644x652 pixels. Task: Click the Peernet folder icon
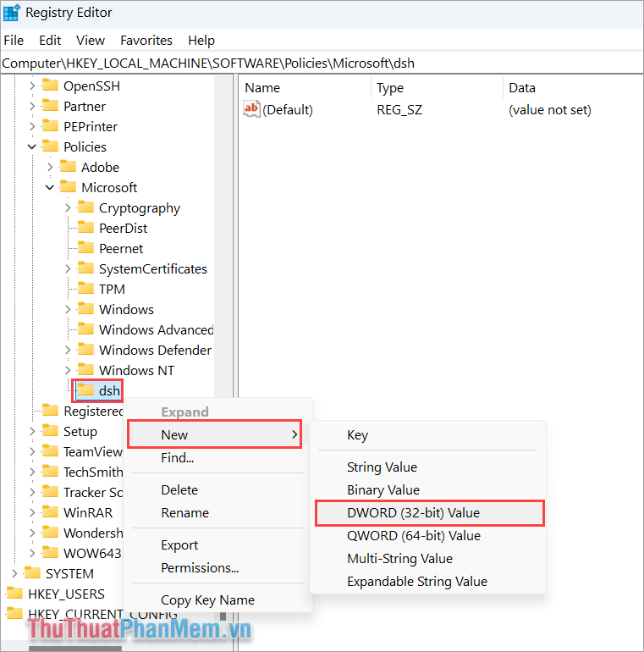[x=85, y=248]
